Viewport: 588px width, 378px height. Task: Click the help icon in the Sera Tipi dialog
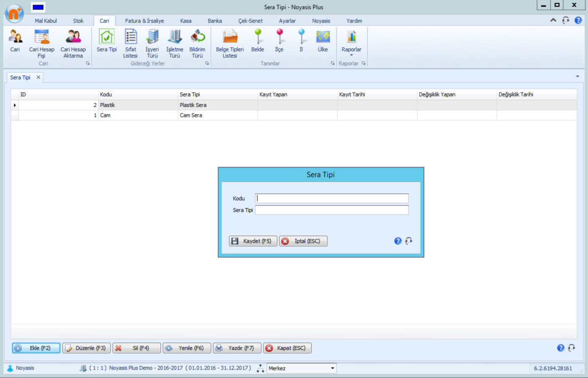click(x=398, y=241)
